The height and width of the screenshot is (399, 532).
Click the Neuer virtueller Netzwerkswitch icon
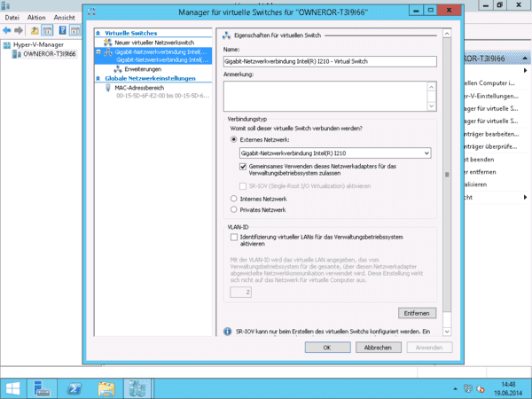[x=108, y=43]
